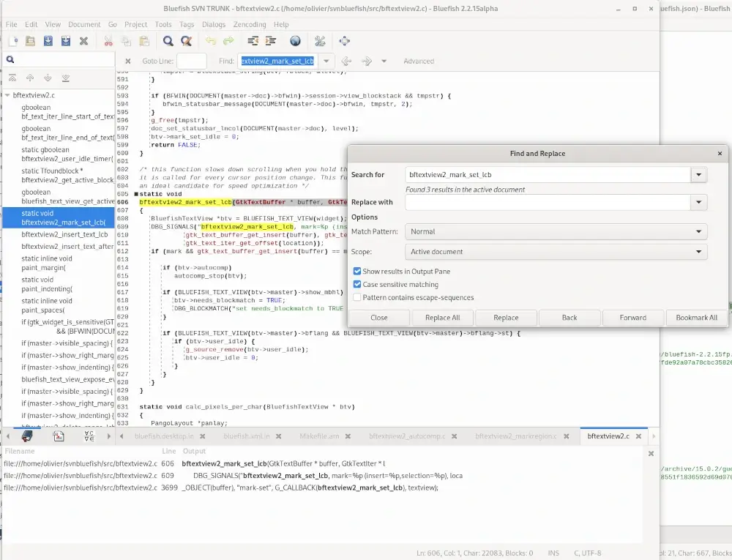Open preferences tools icon
The width and height of the screenshot is (732, 560).
pyautogui.click(x=320, y=41)
